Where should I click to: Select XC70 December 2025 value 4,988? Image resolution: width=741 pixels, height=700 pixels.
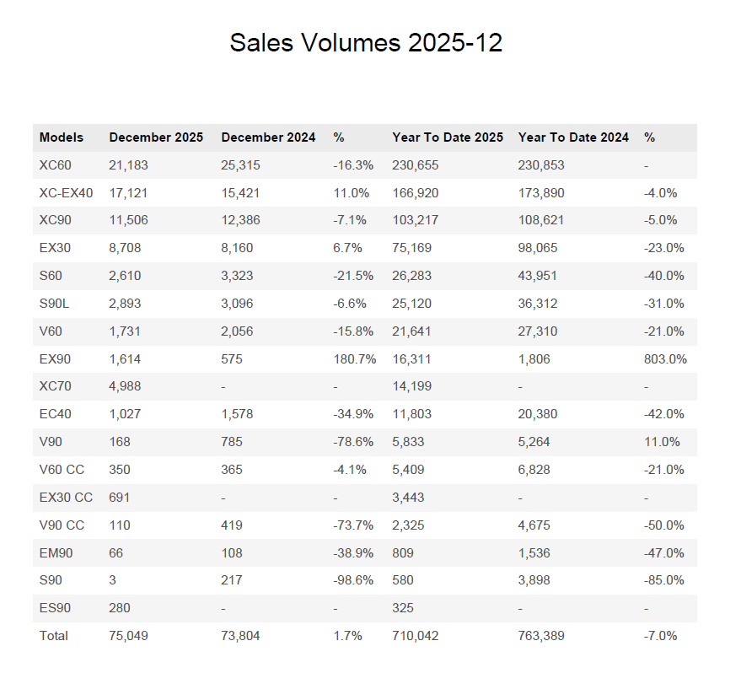click(125, 386)
